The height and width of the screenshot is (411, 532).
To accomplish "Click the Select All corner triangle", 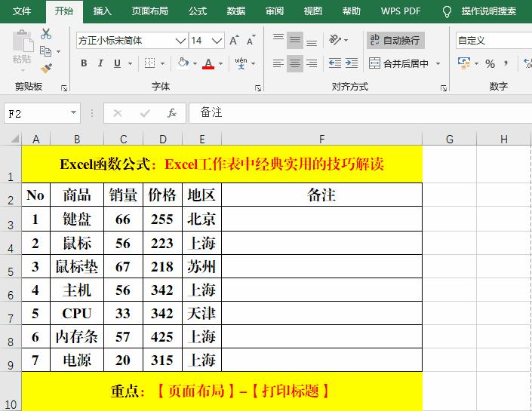I will (14, 138).
